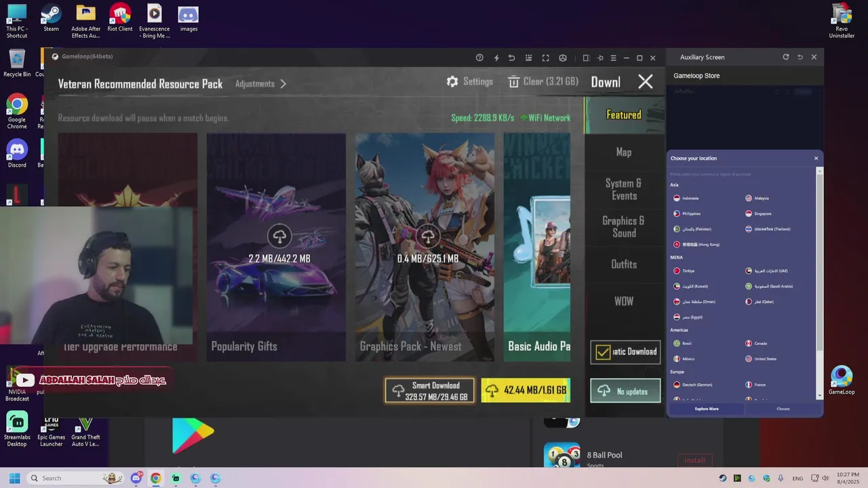Click the No updates button
Viewport: 868px width, 488px height.
(x=625, y=391)
